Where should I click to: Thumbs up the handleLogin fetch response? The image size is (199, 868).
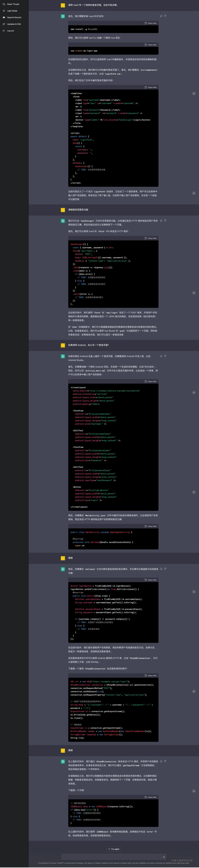(x=161, y=220)
